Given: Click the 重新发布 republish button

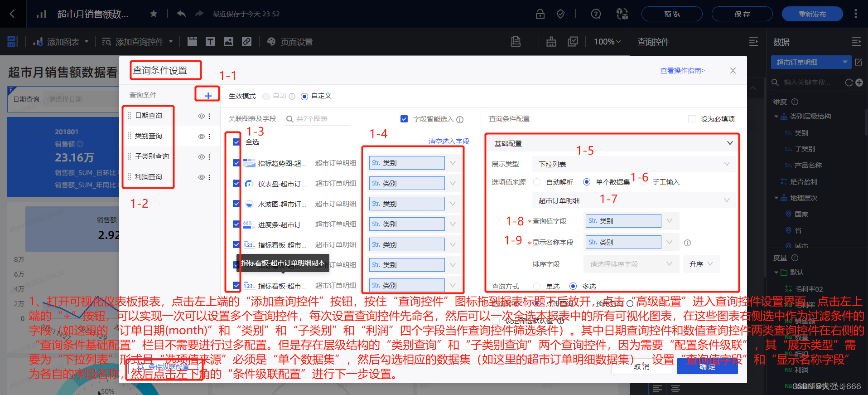Looking at the screenshot, I should tap(812, 14).
